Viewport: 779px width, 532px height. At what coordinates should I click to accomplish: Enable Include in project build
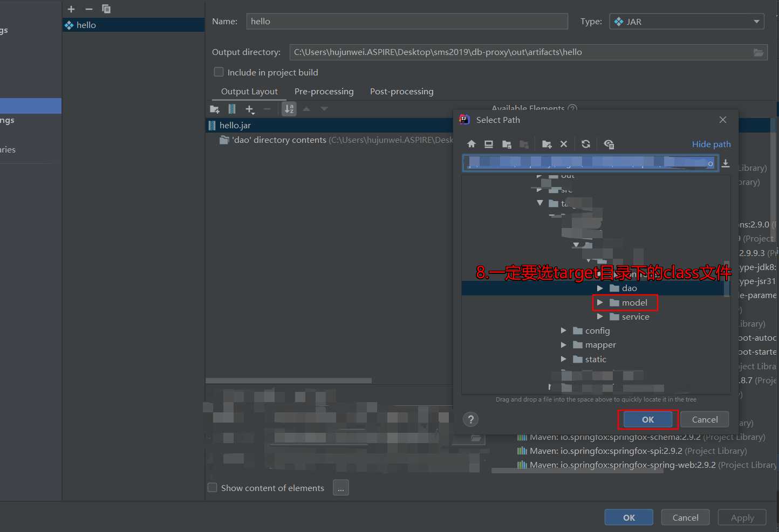[x=219, y=72]
